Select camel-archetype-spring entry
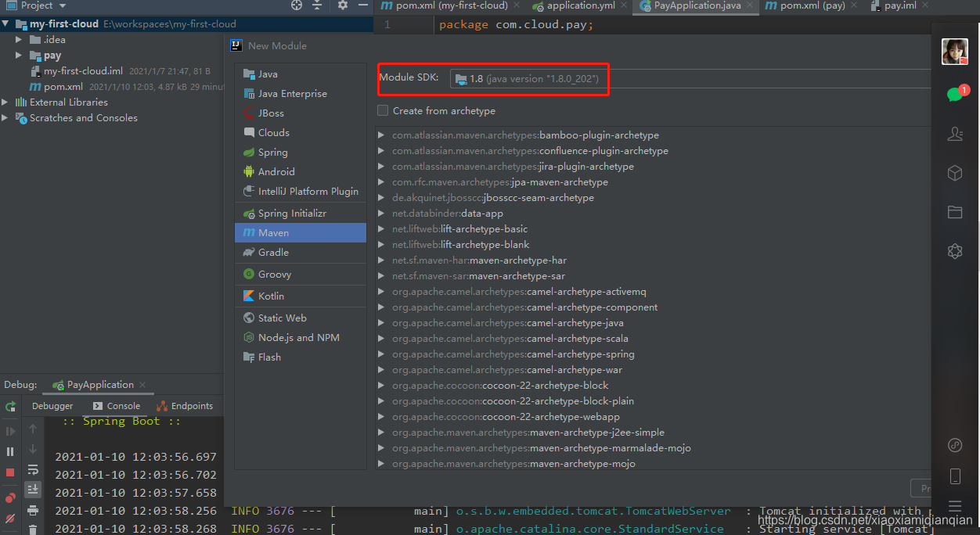The image size is (980, 535). click(x=513, y=354)
